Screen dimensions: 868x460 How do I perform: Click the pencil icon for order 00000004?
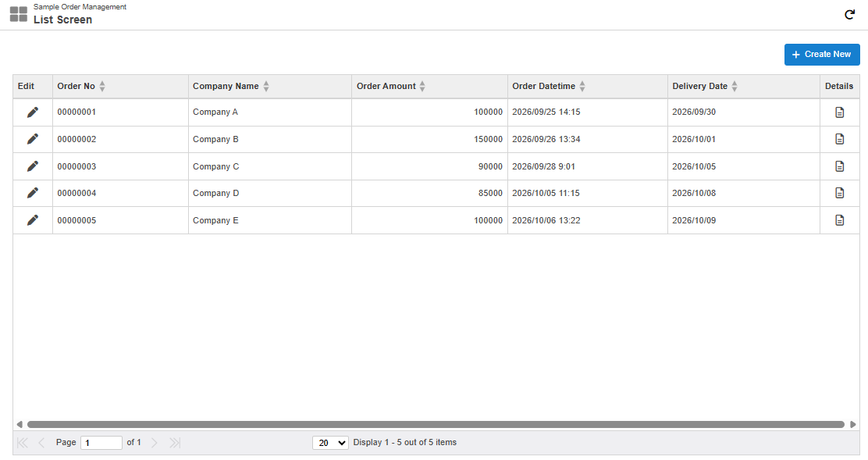33,193
